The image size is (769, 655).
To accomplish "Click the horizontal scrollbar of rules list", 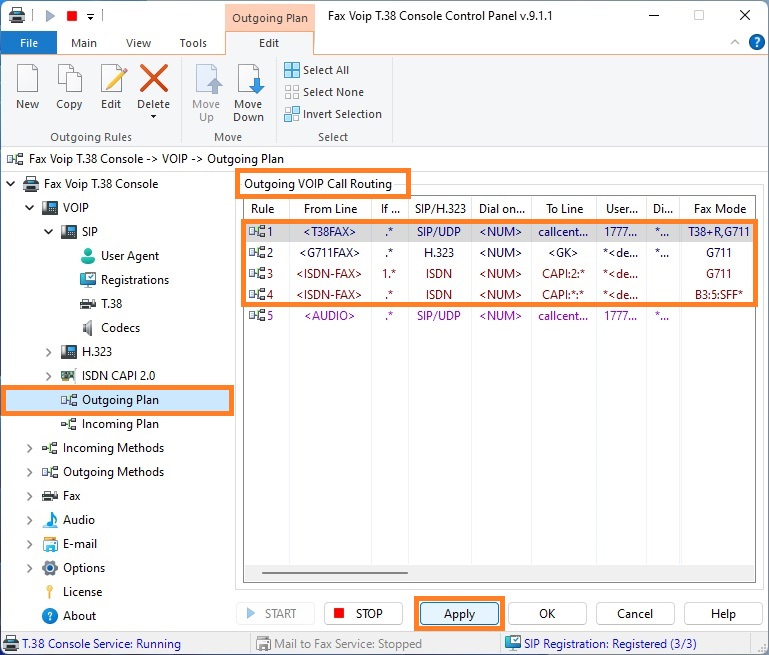I will [334, 573].
